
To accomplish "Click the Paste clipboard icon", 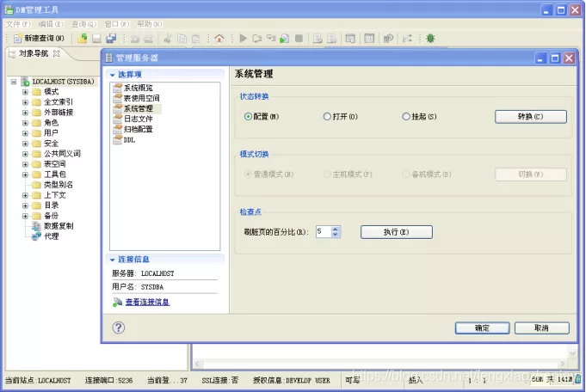I will tap(196, 39).
